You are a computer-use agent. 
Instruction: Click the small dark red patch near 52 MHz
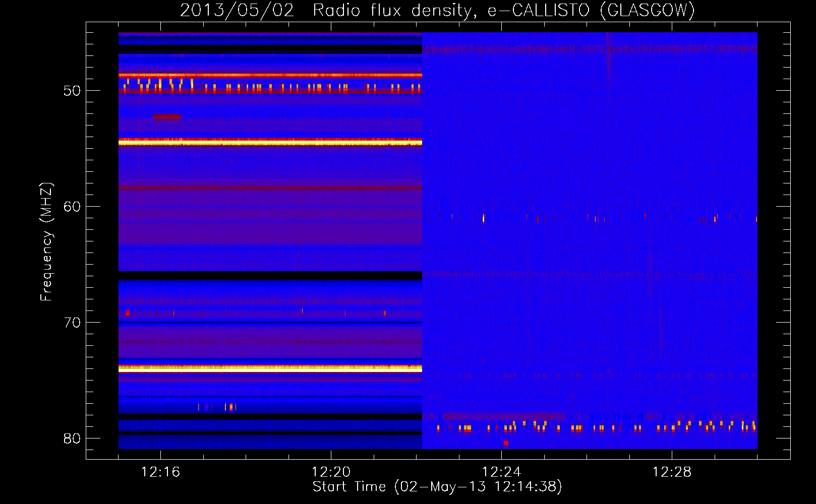click(167, 117)
